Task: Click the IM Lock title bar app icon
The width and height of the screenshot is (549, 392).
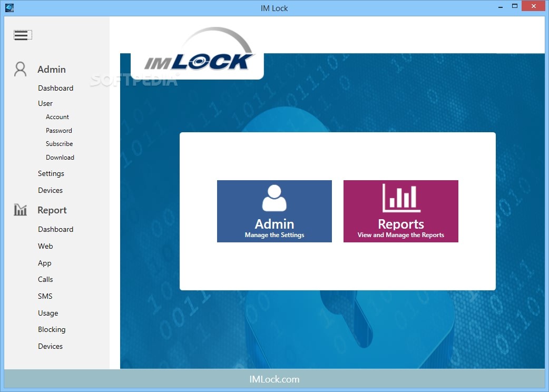Action: coord(9,8)
